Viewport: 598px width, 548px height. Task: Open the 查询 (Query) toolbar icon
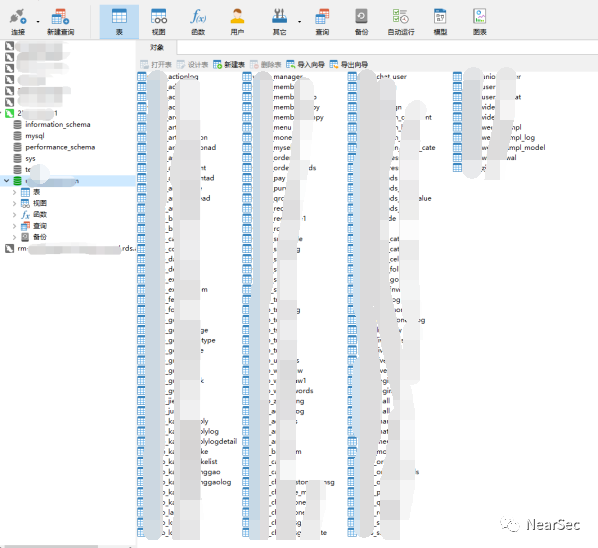point(322,21)
